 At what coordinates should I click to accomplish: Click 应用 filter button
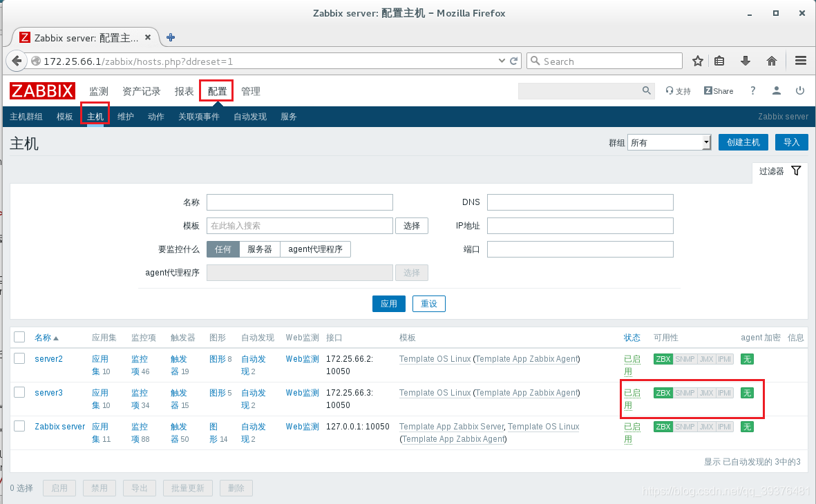pos(389,304)
